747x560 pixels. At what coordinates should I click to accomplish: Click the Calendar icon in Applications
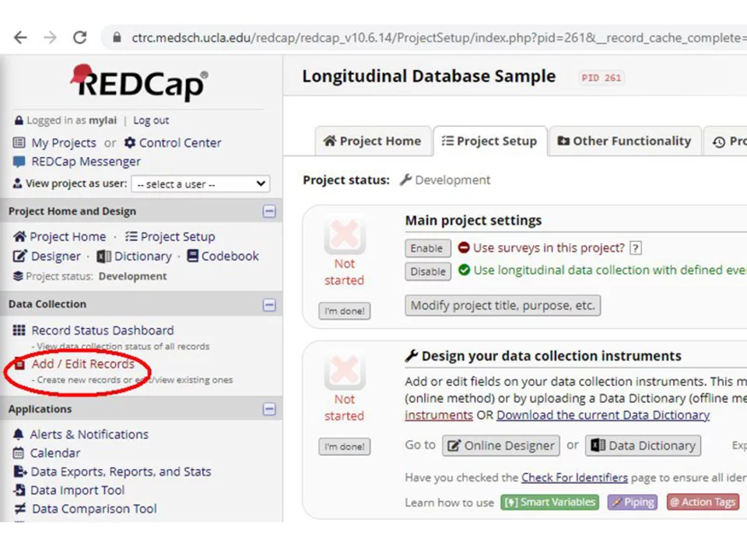18,453
